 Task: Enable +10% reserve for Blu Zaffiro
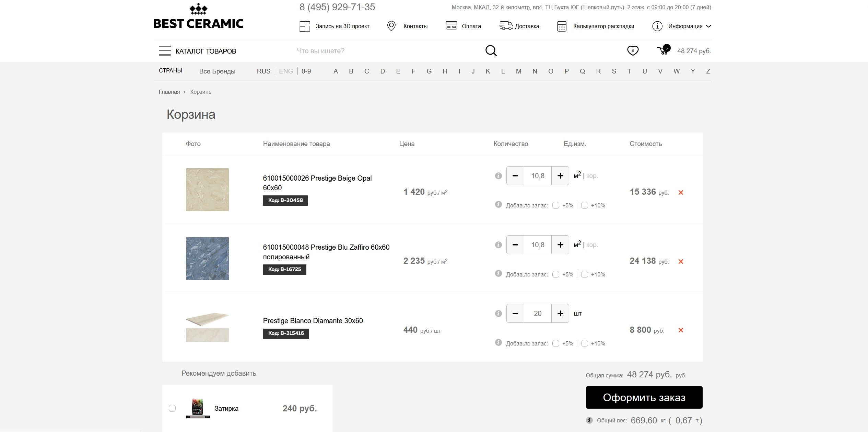(585, 274)
